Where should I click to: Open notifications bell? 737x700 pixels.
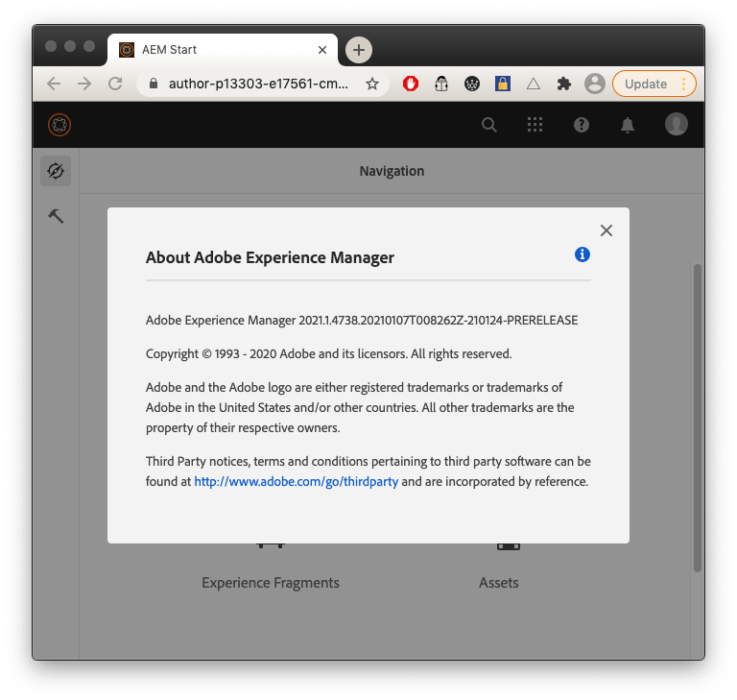click(628, 125)
